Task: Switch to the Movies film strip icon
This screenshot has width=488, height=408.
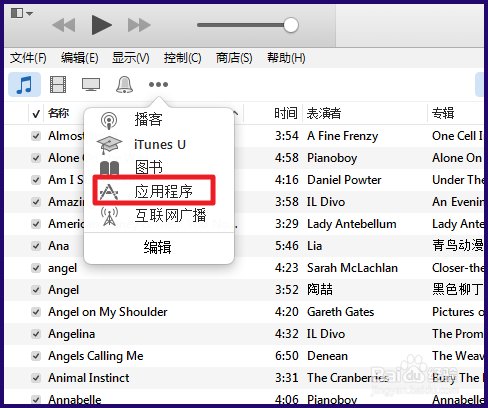Action: (58, 84)
